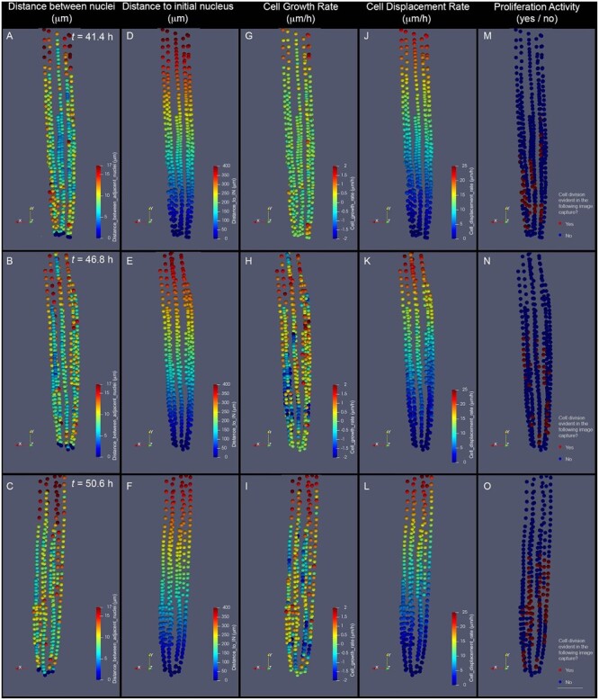Click the growth rate color bar in panel H
The height and width of the screenshot is (700, 599).
(335, 420)
